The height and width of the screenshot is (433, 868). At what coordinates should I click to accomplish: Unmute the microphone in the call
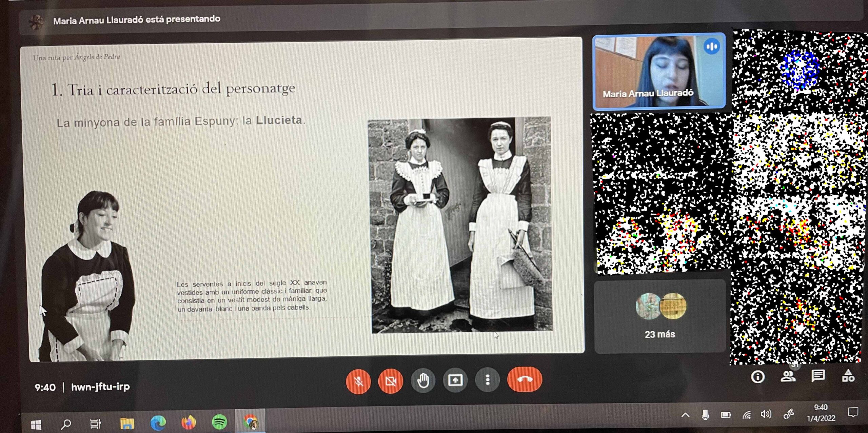click(358, 381)
